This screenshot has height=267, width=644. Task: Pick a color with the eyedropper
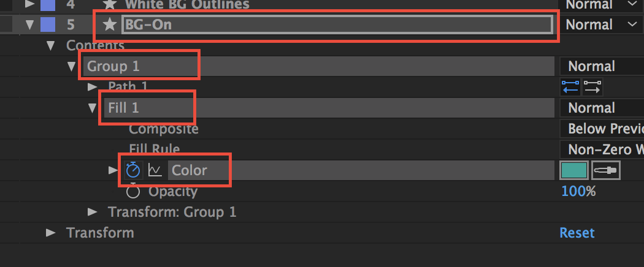coord(606,170)
